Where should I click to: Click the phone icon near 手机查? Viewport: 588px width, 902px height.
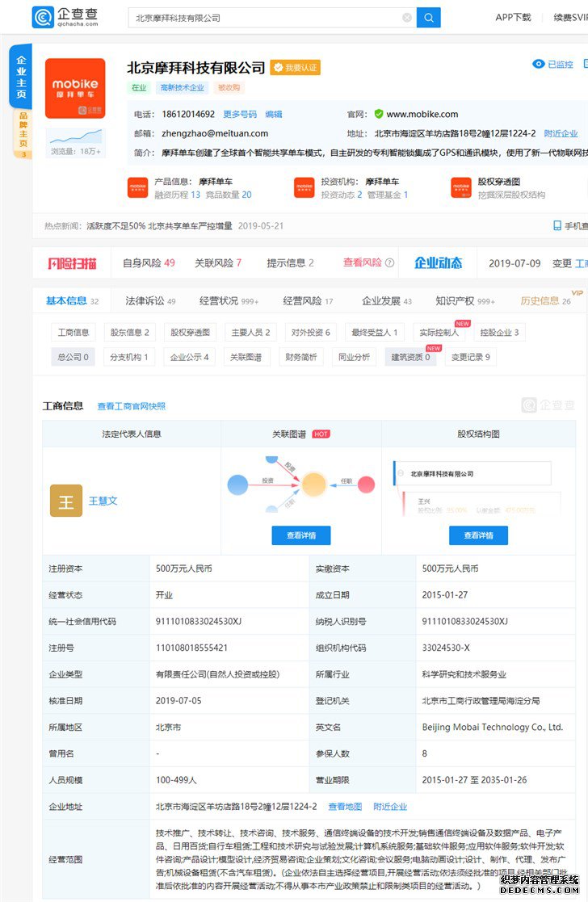[x=557, y=225]
